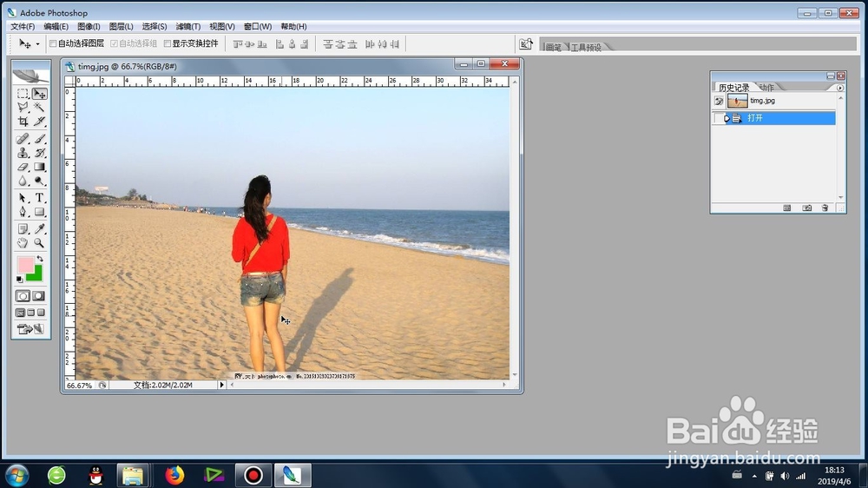Select the Healing Brush tool

point(23,138)
